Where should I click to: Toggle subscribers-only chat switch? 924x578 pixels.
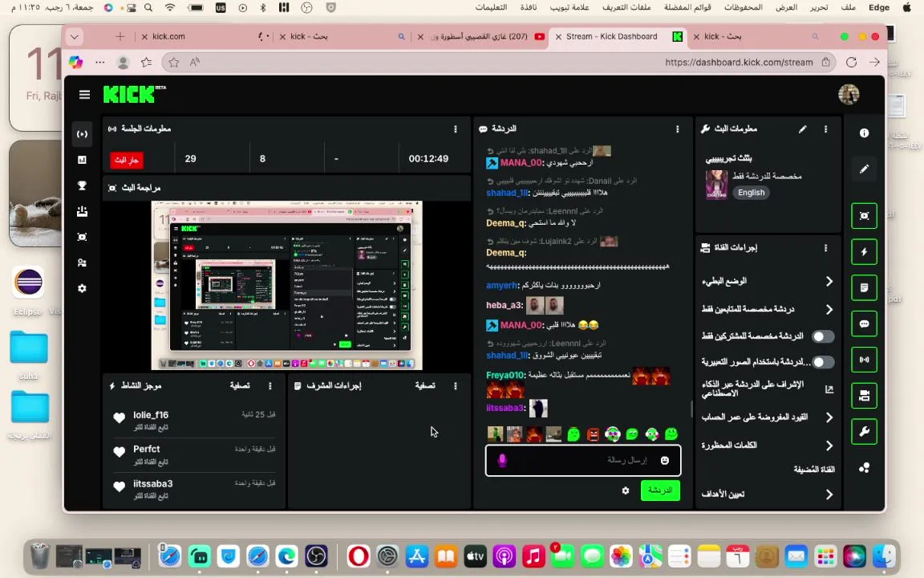[823, 336]
